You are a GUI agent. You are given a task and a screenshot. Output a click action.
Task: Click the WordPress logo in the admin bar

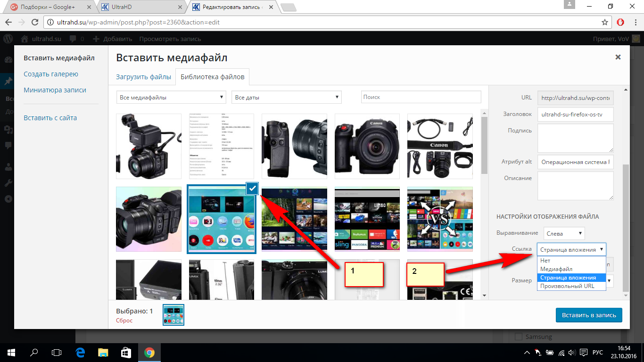(x=8, y=39)
